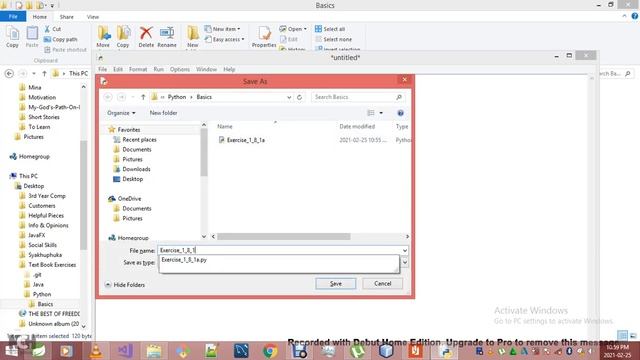This screenshot has width=640, height=360.
Task: Open the File tab in Explorer ribbon
Action: pos(13,17)
